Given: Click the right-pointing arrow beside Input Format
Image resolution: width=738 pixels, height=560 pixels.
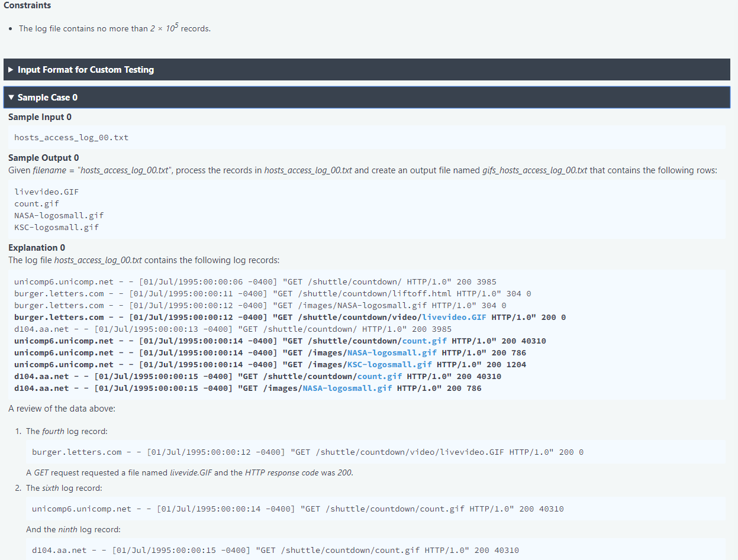Looking at the screenshot, I should [11, 69].
